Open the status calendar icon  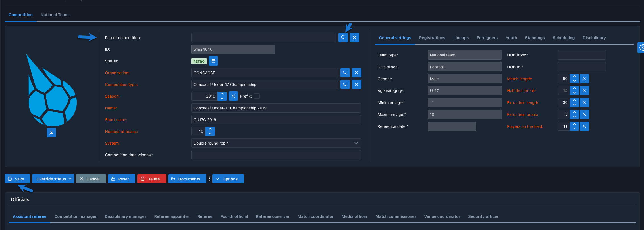(213, 61)
